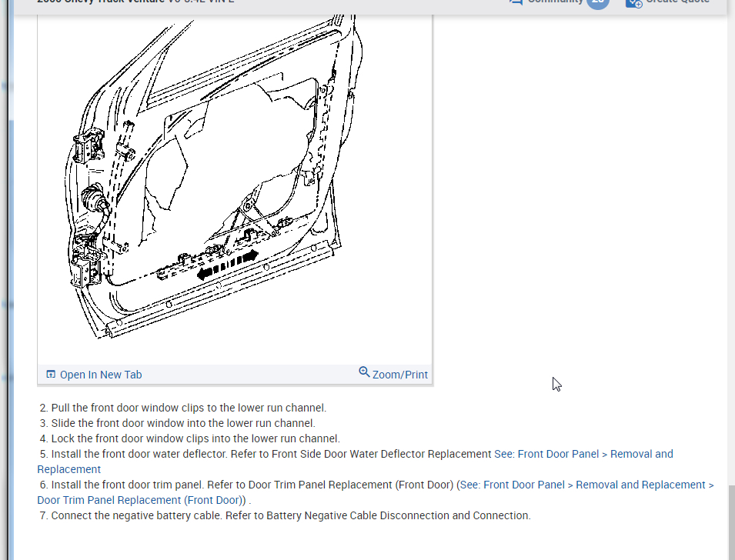
Task: Click the Community count badge
Action: (x=597, y=2)
